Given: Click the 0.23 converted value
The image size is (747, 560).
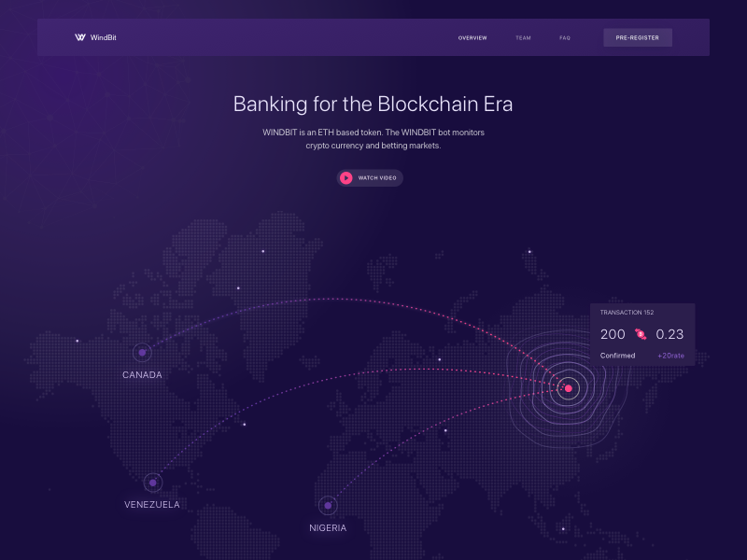Looking at the screenshot, I should pyautogui.click(x=669, y=334).
